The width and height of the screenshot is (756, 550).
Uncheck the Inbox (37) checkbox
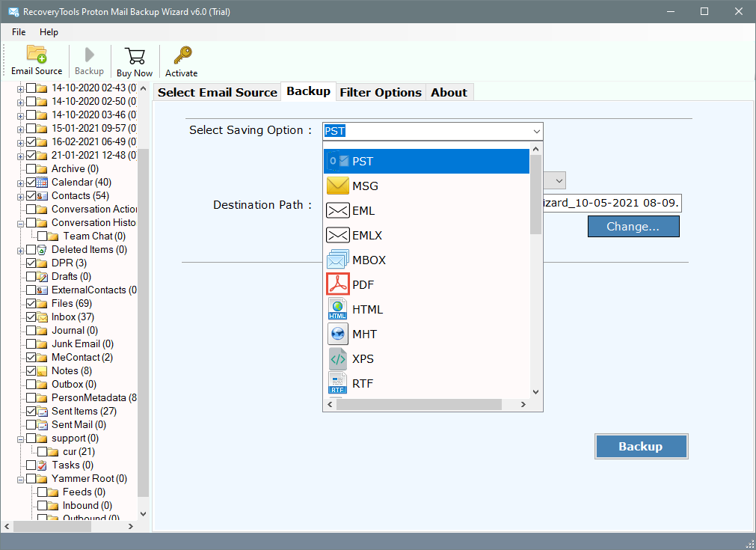coord(31,317)
